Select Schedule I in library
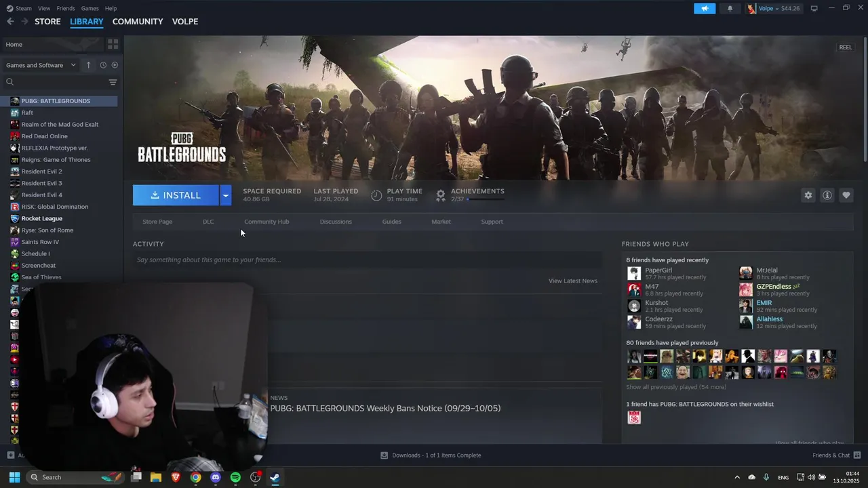 tap(35, 253)
